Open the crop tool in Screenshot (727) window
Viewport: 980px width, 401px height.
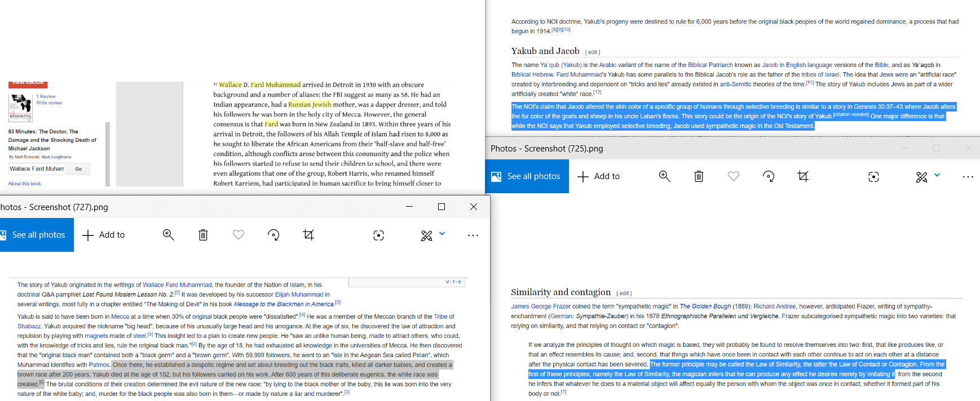click(308, 235)
